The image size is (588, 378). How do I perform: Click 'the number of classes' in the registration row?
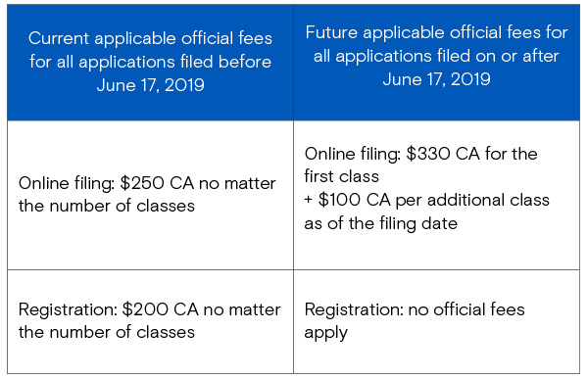click(107, 332)
